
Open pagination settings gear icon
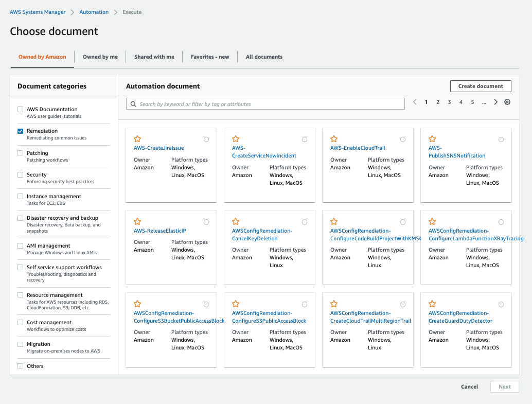coord(507,102)
